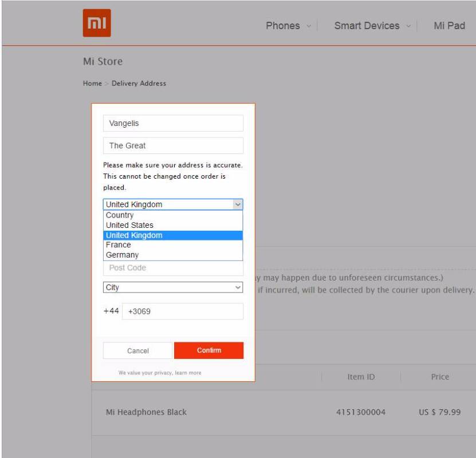476x458 pixels.
Task: Click the Mi Store heading
Action: [x=103, y=62]
